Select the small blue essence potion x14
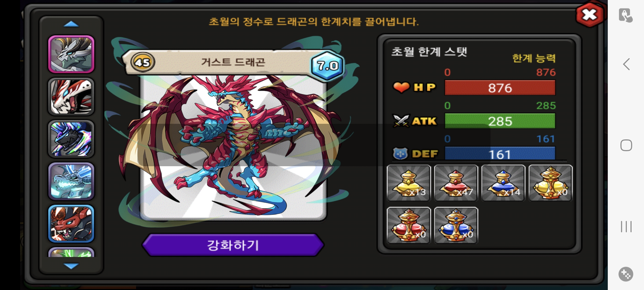 point(503,183)
